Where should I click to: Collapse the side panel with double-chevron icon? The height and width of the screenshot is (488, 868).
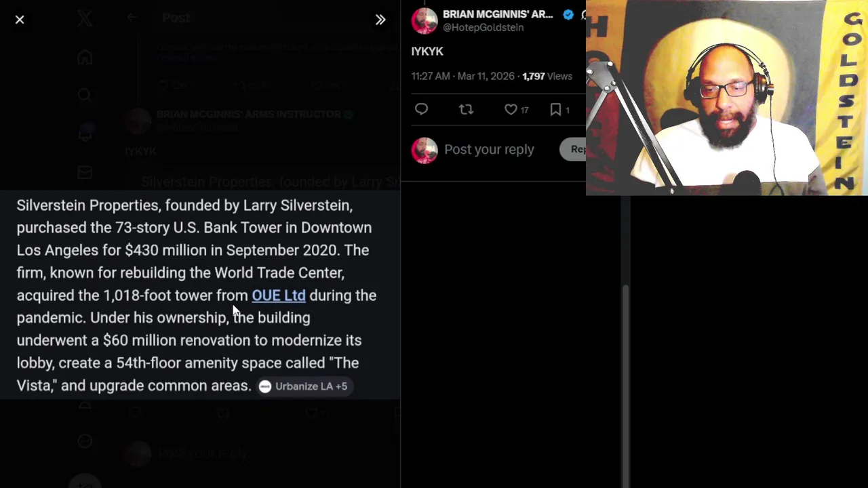click(x=380, y=20)
